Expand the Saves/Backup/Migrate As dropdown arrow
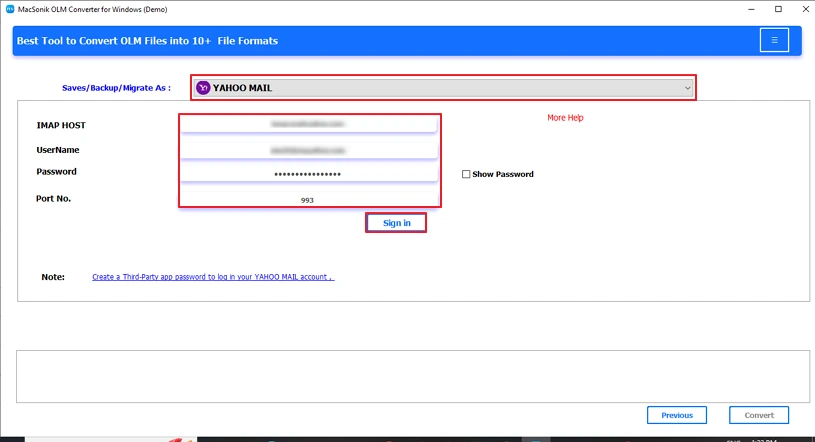The height and width of the screenshot is (442, 815). (687, 88)
